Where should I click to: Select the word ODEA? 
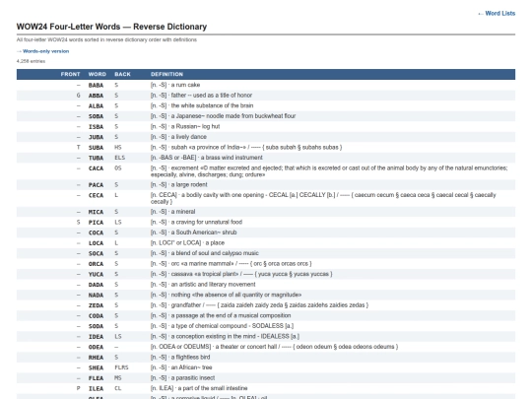[x=96, y=347]
